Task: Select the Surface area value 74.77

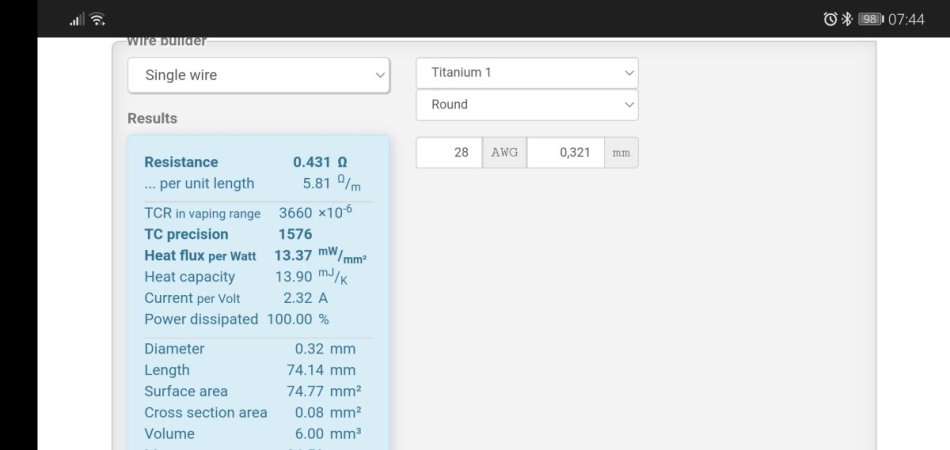Action: (x=305, y=391)
